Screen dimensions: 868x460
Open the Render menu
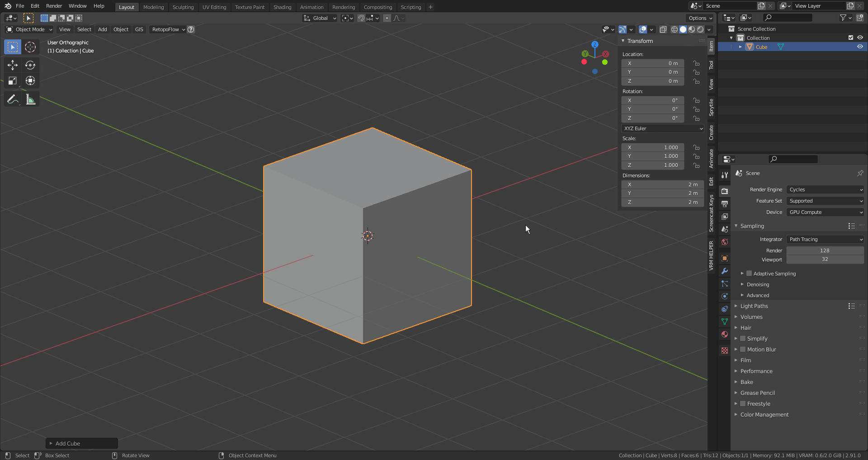[x=54, y=6]
